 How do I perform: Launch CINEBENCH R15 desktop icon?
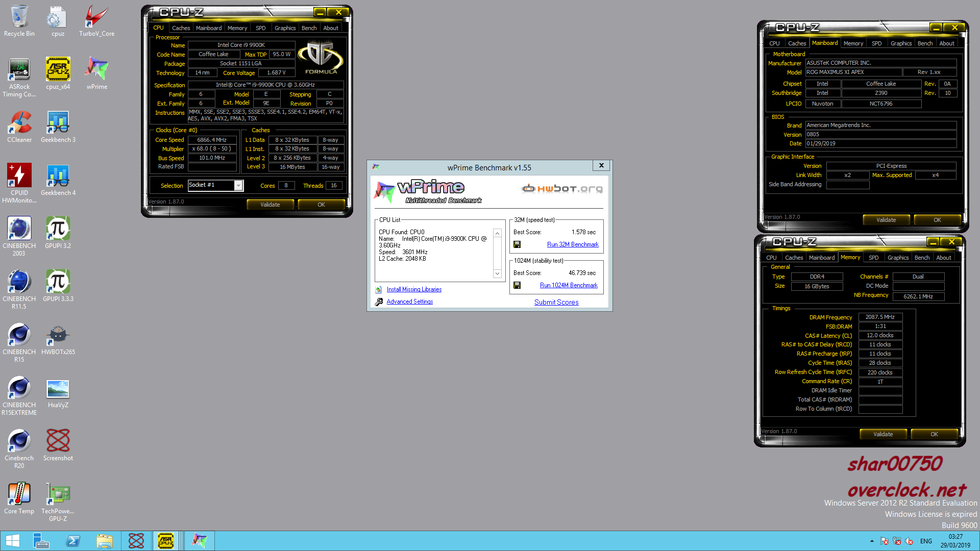coord(19,343)
